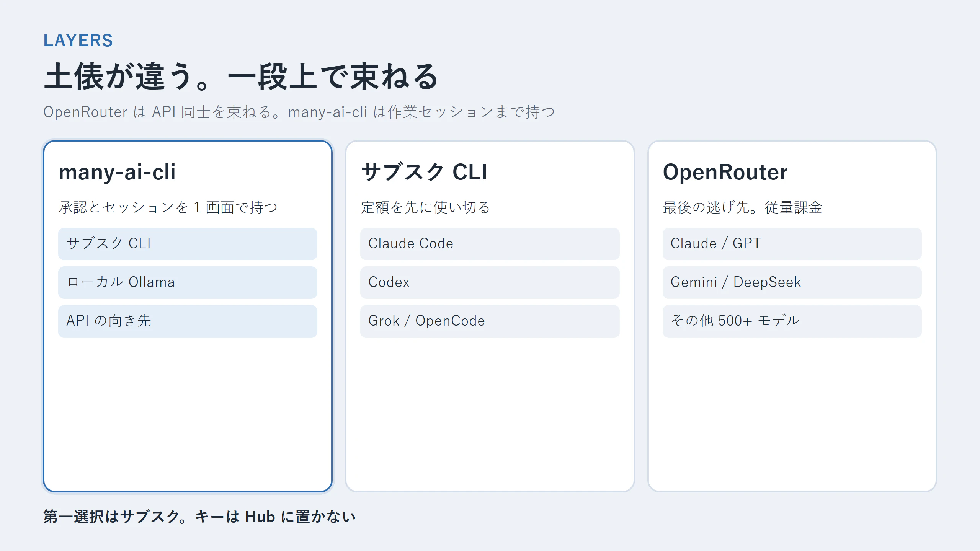This screenshot has height=551, width=980.
Task: Click the text 定額を先に使い切る
Action: click(425, 207)
